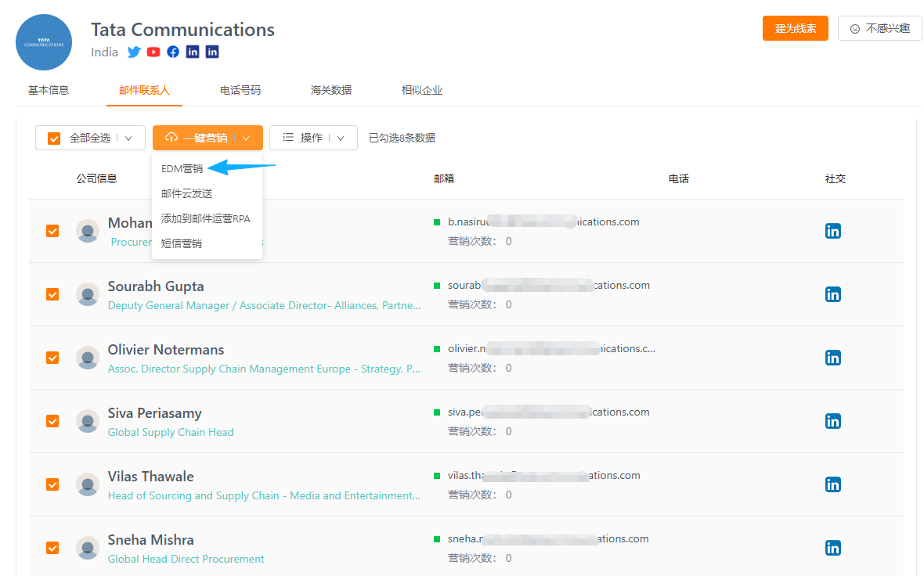924x576 pixels.
Task: Switch to the 海关数据 tab
Action: click(330, 90)
